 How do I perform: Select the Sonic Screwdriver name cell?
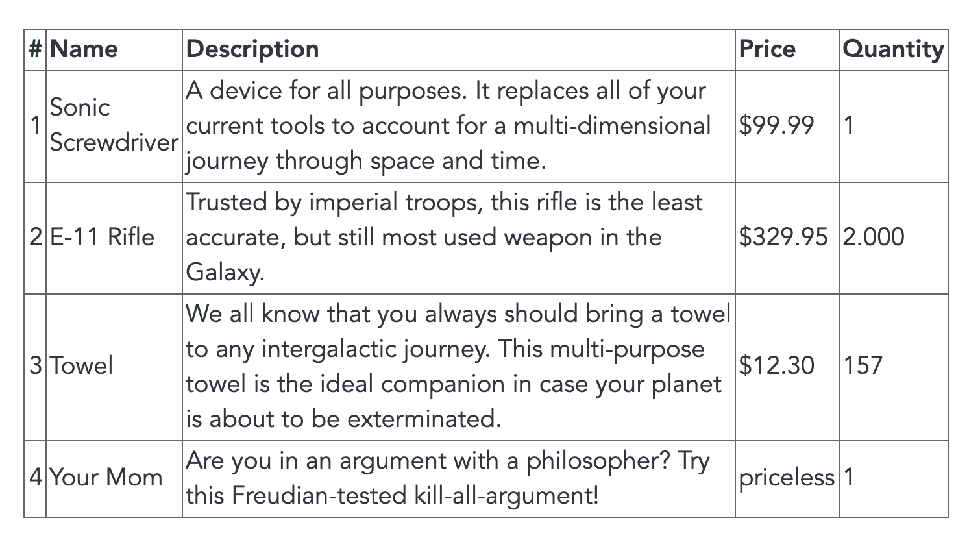(113, 125)
